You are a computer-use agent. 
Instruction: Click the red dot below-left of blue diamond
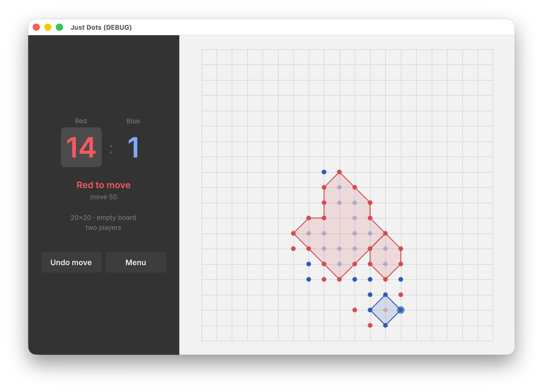(370, 325)
